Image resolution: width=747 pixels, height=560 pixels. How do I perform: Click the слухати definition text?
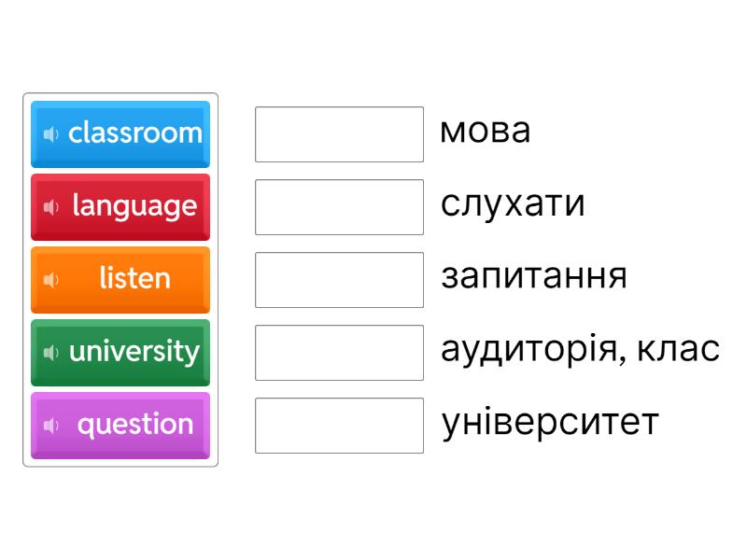(513, 203)
